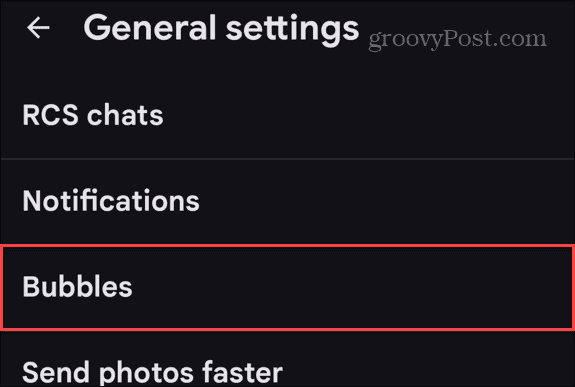Tap the back arrow icon
Viewport: 575px width, 387px height.
coord(38,28)
